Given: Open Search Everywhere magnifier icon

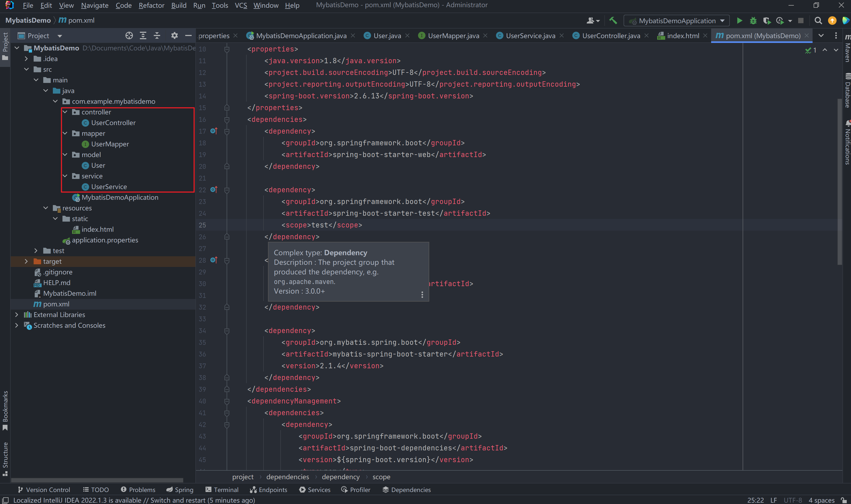Looking at the screenshot, I should (818, 21).
